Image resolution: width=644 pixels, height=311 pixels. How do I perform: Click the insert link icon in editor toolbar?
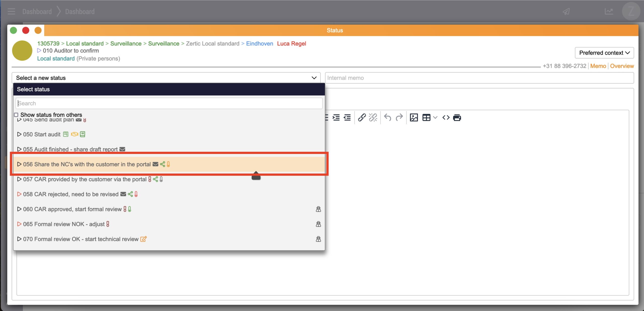tap(362, 118)
